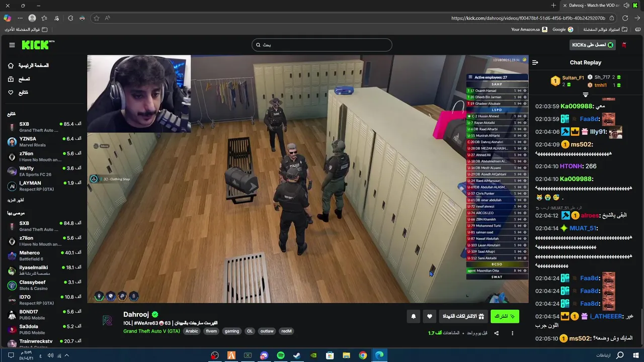644x362 pixels.
Task: Open the favorites list toolbar icon
Action: pos(44,18)
